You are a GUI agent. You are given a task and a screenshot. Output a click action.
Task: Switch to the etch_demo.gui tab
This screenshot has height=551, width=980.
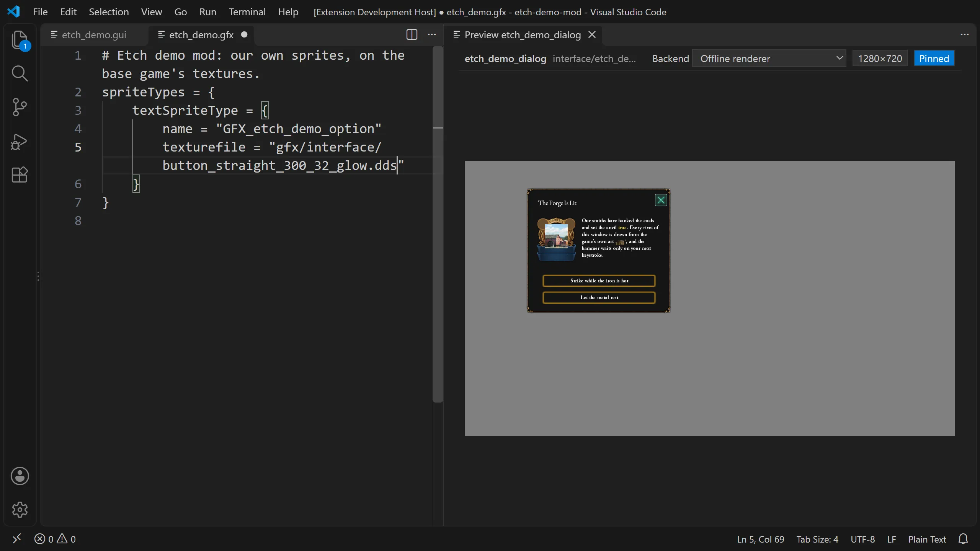pyautogui.click(x=94, y=35)
